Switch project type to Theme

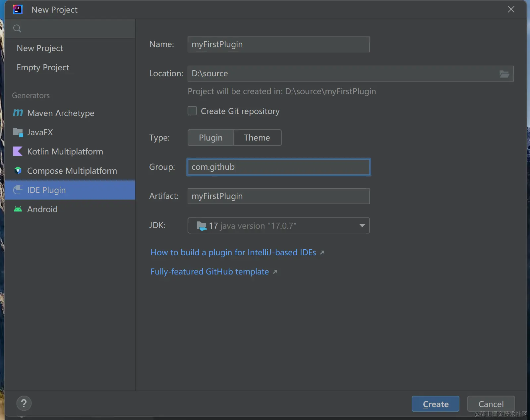click(x=257, y=138)
